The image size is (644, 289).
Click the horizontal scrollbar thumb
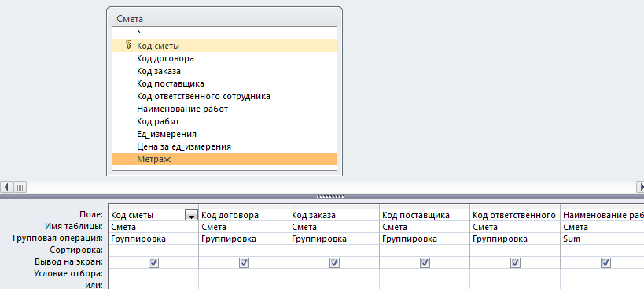click(20, 187)
